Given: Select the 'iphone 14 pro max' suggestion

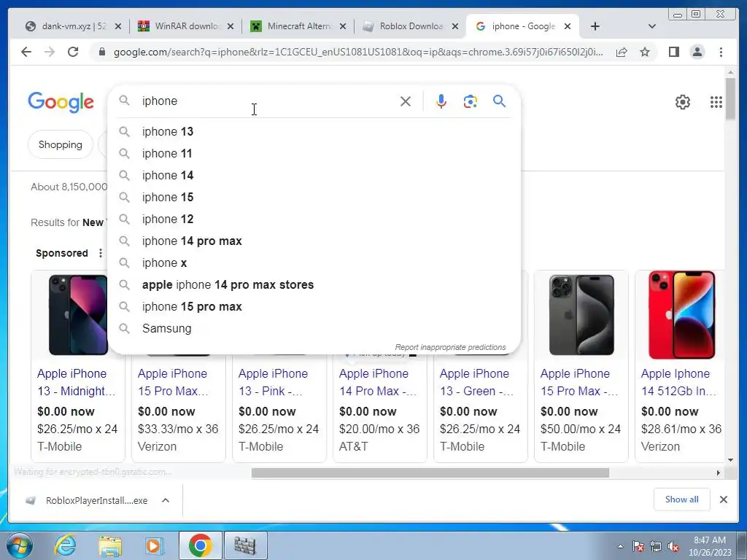Looking at the screenshot, I should pos(314,241).
